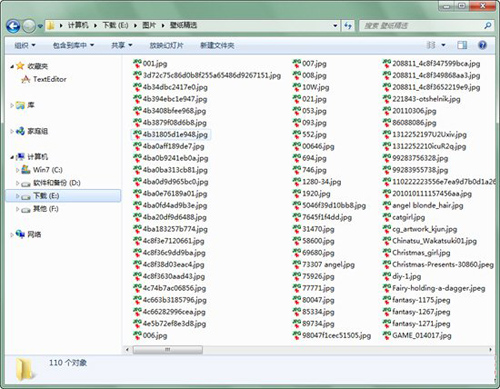Select 网络 in navigation pane
The height and width of the screenshot is (389, 500).
(34, 235)
